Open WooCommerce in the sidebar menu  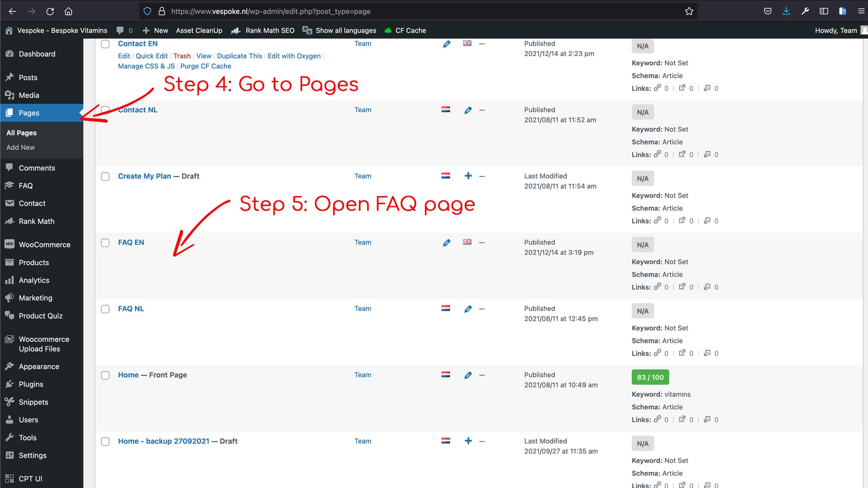(44, 244)
